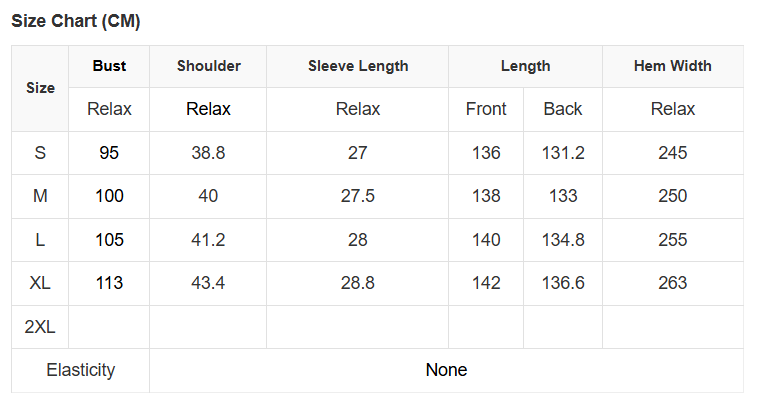Viewport: 767px width, 406px height.
Task: Select the Sleeve Length column header
Action: tap(358, 66)
